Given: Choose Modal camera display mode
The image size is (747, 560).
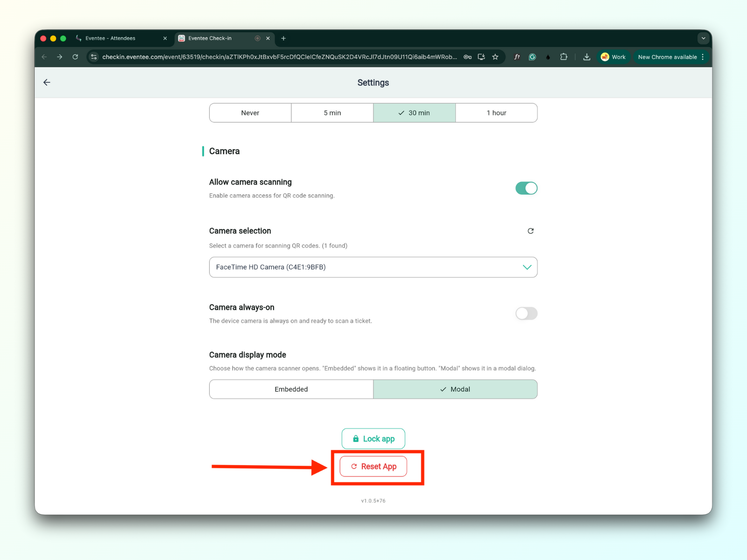Looking at the screenshot, I should coord(455,389).
